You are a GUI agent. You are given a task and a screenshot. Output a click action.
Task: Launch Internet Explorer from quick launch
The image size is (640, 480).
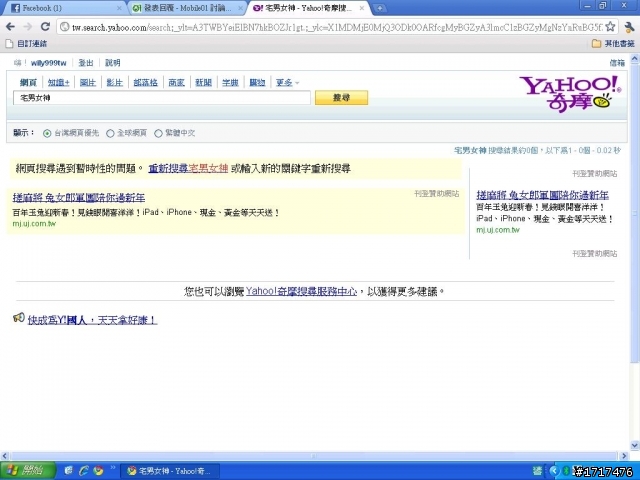tap(84, 471)
